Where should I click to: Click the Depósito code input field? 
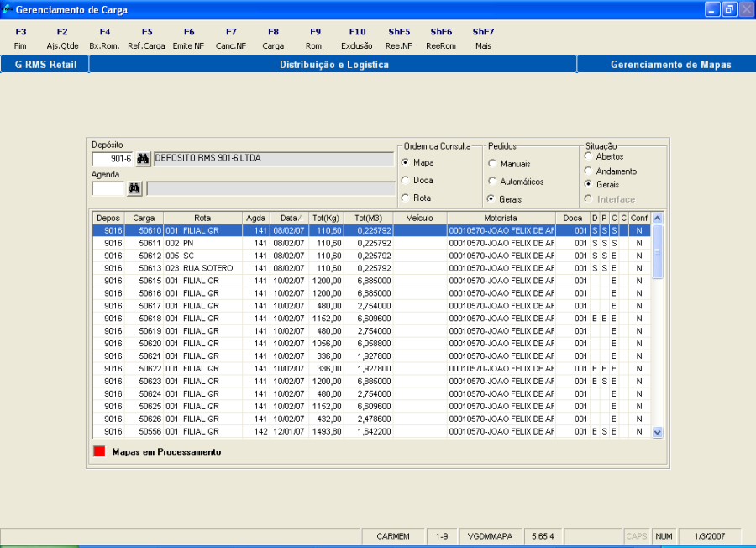113,159
